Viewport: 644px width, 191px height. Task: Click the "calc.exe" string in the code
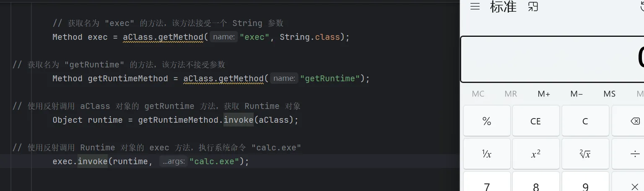[x=214, y=161]
